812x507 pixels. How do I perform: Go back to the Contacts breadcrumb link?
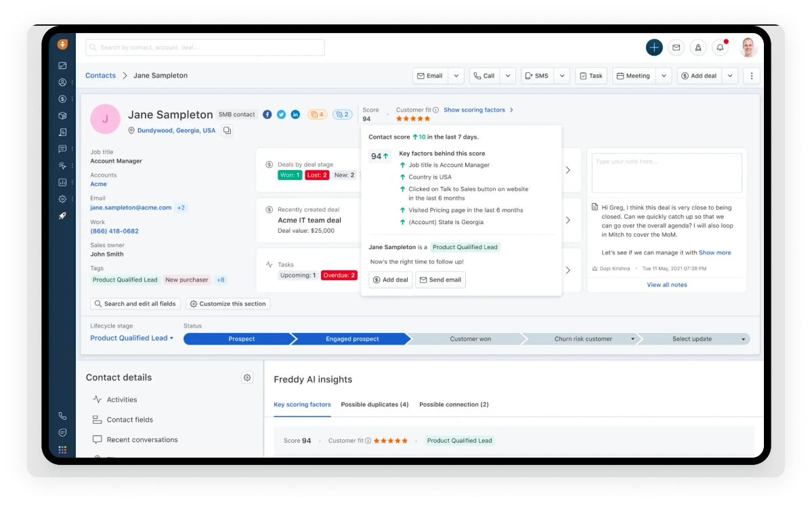(100, 76)
